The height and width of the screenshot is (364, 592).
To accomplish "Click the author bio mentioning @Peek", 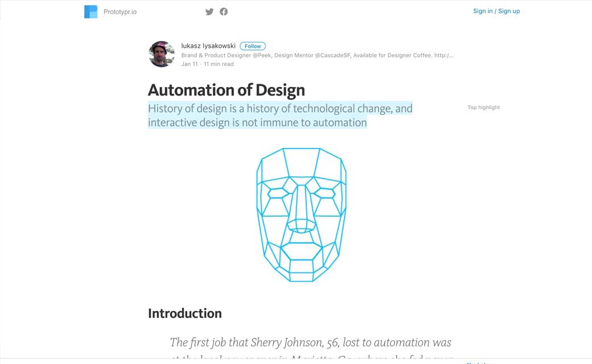I will tap(316, 55).
